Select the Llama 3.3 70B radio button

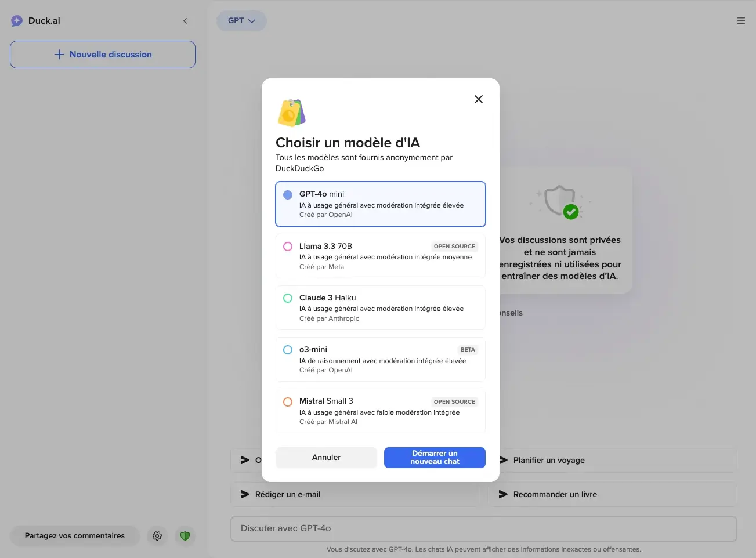(288, 247)
